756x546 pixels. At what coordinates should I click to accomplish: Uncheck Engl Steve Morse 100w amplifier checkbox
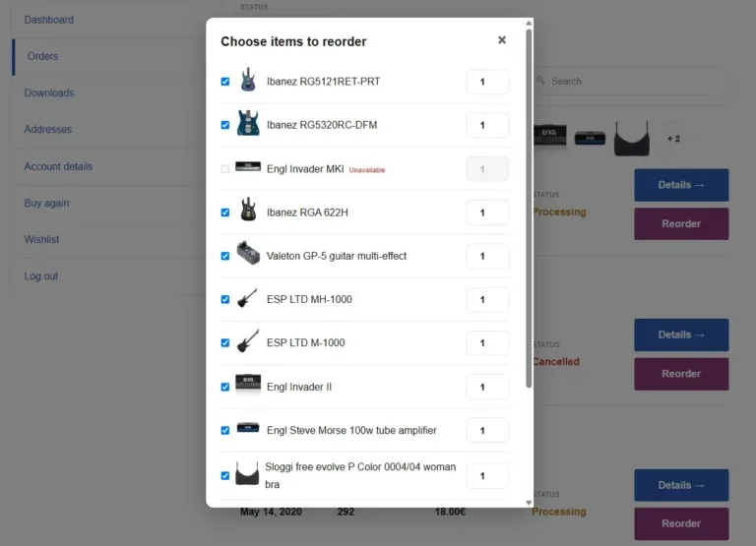coord(225,430)
